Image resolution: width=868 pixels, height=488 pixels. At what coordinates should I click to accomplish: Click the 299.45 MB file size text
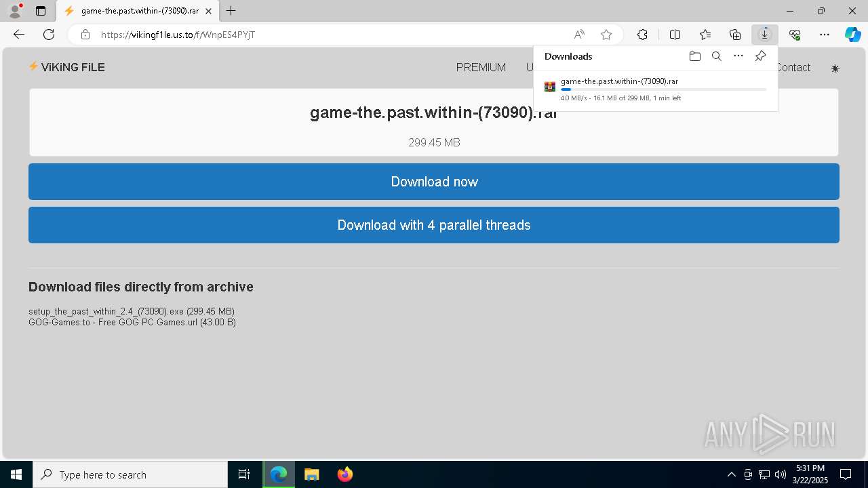pyautogui.click(x=434, y=142)
